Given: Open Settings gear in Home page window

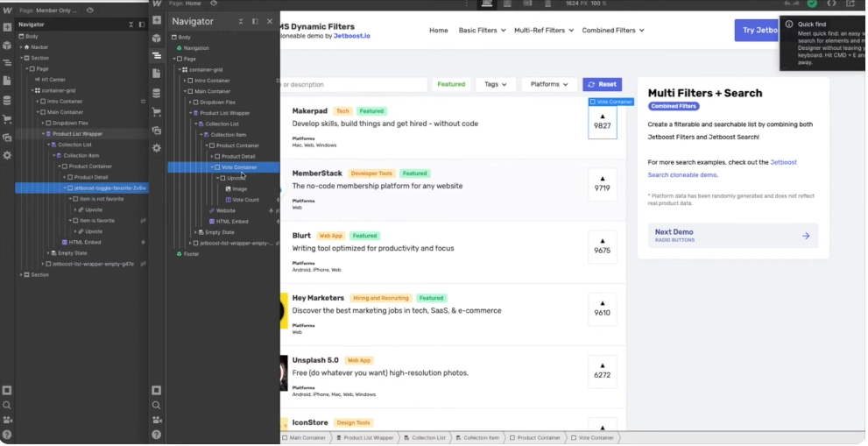Looking at the screenshot, I should pyautogui.click(x=157, y=148).
